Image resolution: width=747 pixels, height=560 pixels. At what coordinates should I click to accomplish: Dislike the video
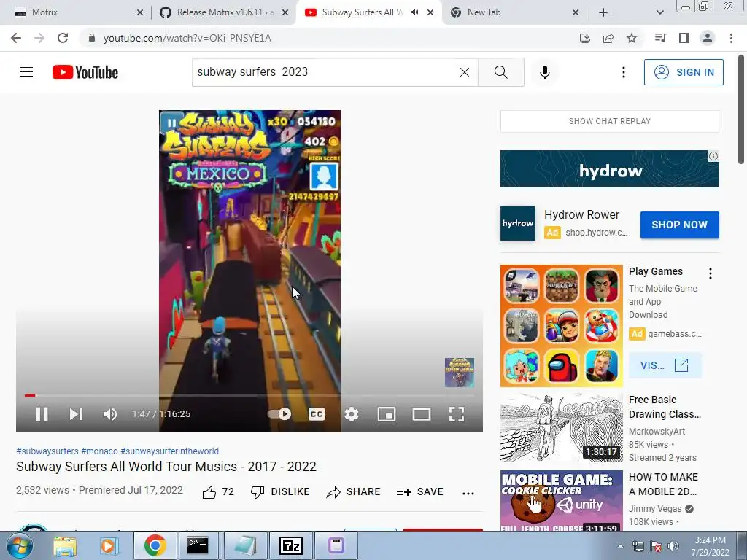point(280,492)
